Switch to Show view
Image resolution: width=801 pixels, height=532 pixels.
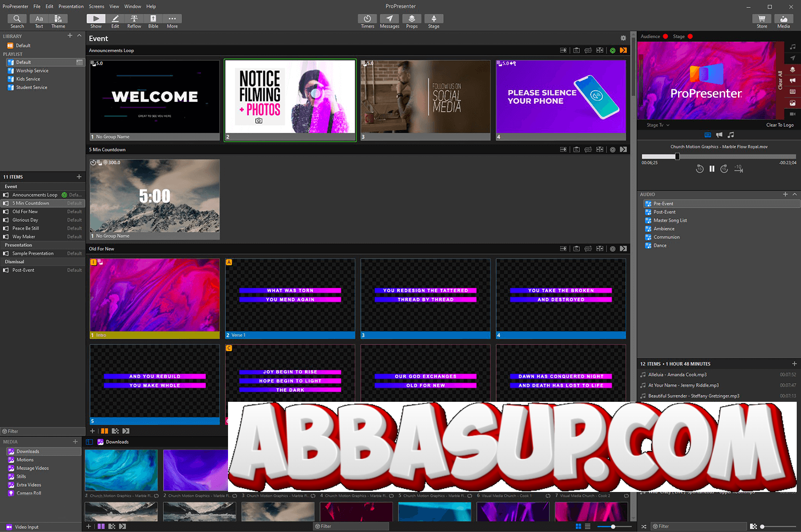point(96,21)
